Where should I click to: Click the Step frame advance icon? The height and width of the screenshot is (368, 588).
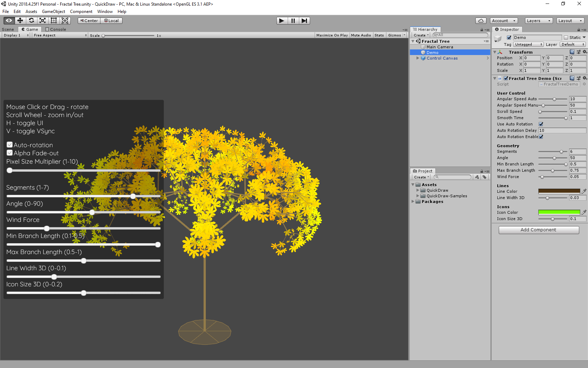[x=304, y=20]
